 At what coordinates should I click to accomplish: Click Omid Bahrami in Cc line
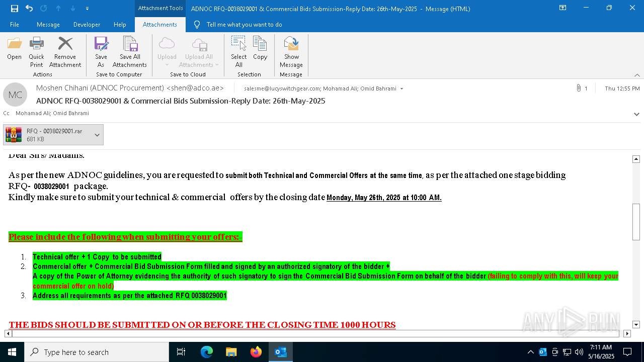coord(70,113)
